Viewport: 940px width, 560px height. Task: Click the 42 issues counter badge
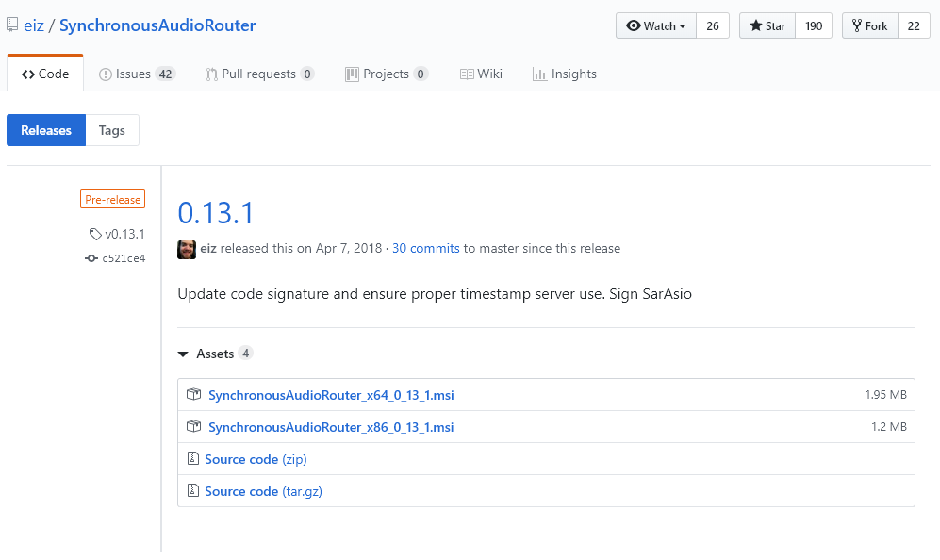165,74
